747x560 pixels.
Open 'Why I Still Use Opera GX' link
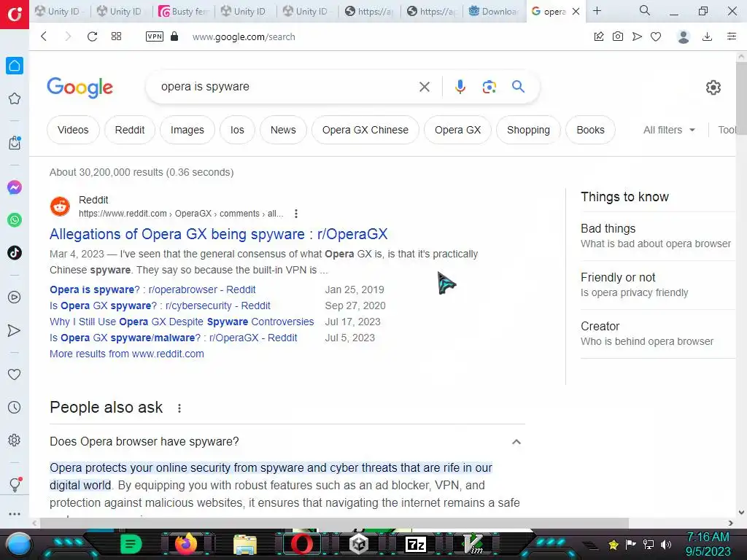(x=182, y=322)
